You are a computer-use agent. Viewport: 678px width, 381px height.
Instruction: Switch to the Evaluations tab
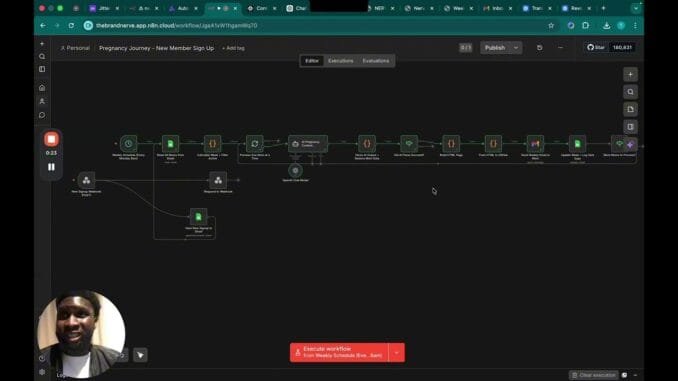point(376,61)
